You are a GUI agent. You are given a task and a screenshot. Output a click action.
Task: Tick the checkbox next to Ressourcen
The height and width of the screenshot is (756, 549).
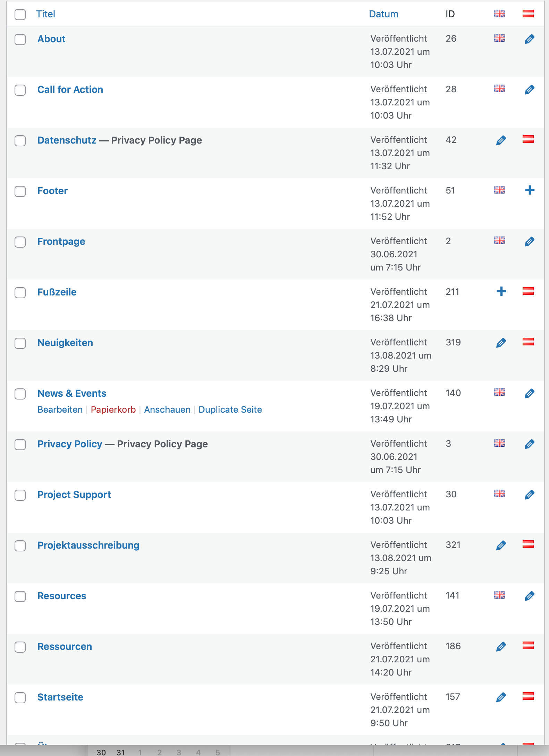pyautogui.click(x=20, y=647)
